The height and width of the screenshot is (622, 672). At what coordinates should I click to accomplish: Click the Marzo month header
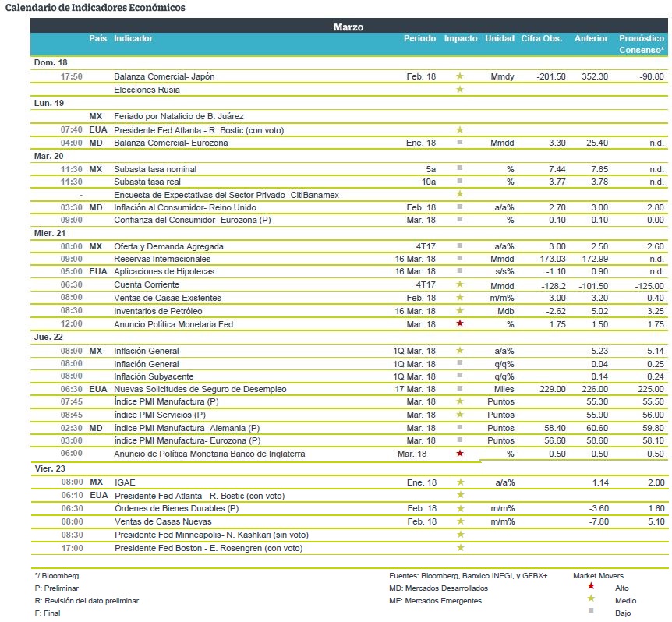click(x=348, y=27)
